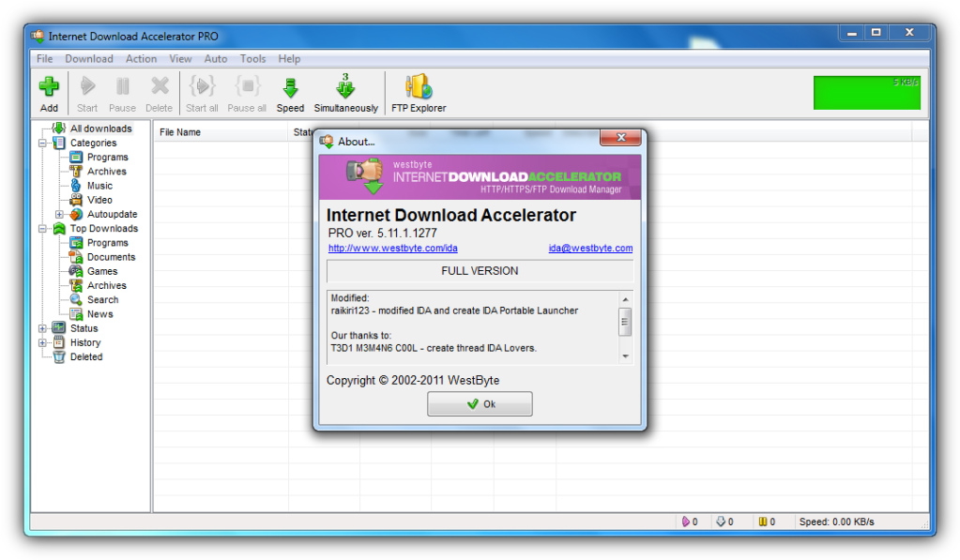
Task: Click the ida@westbyte.com email link
Action: tap(590, 248)
